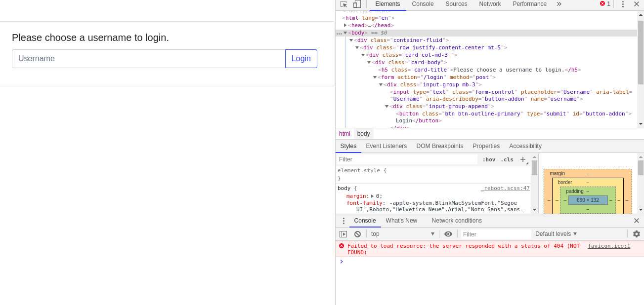Expand the head element node
The height and width of the screenshot is (305, 644).
[x=345, y=25]
